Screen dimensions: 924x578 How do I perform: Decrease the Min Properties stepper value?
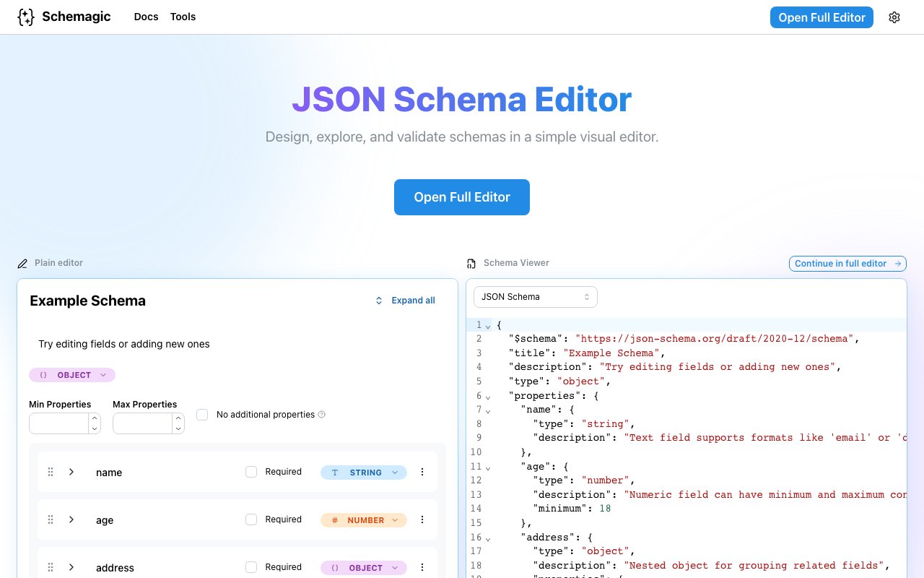95,429
